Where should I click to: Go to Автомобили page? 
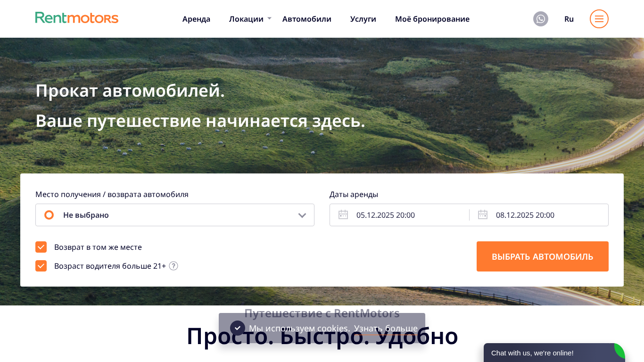[x=307, y=19]
